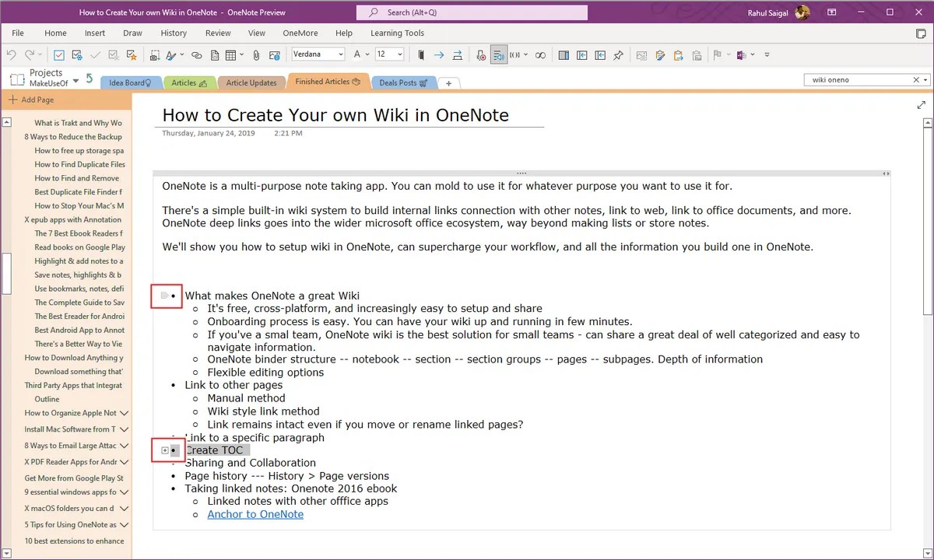Open the font color picker
The width and height of the screenshot is (934, 560).
pyautogui.click(x=358, y=54)
